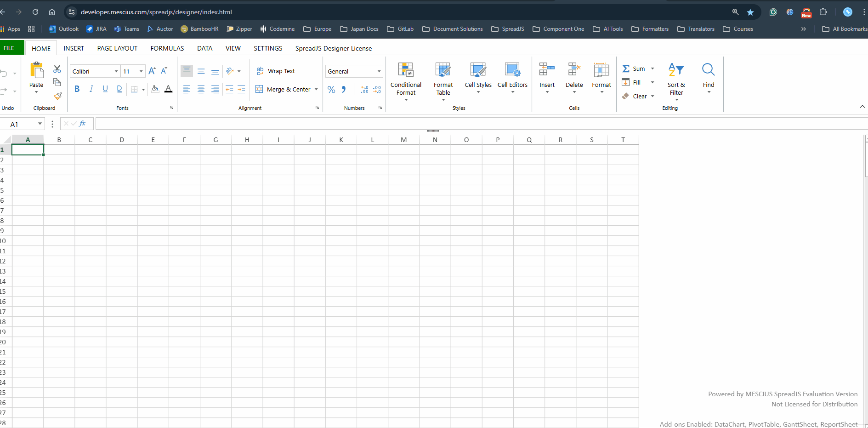Screen dimensions: 868x428
Task: Toggle Align Left horizontal alignment
Action: point(187,90)
